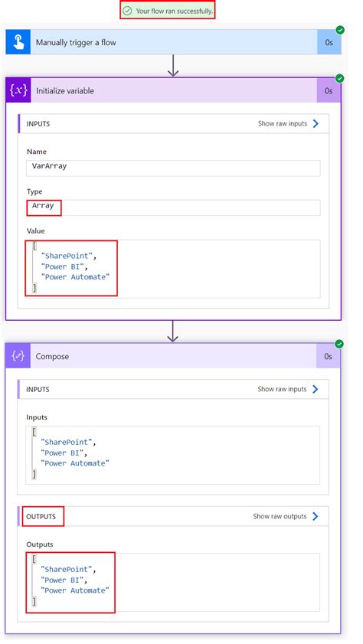Click the Outputs label in Compose
This screenshot has height=644, width=363.
40,544
